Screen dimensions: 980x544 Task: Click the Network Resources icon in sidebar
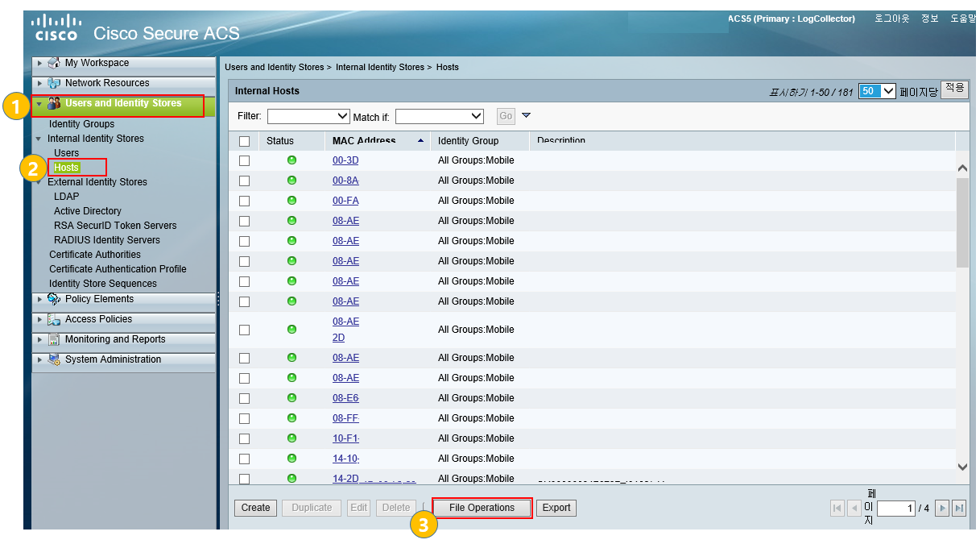point(54,83)
